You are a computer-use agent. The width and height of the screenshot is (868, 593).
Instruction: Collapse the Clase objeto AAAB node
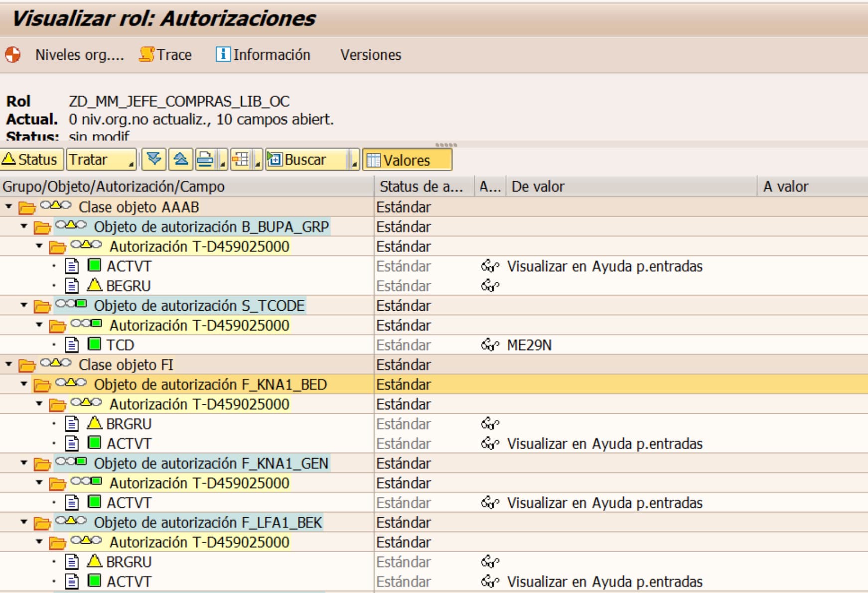(9, 207)
